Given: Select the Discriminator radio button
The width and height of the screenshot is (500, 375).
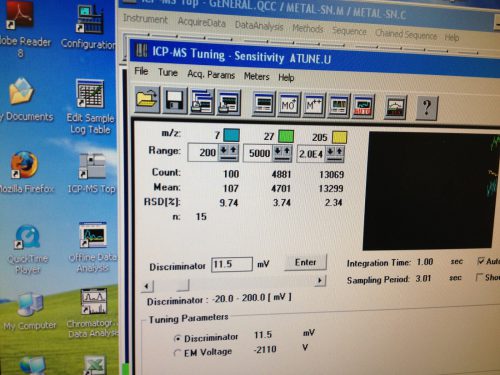Looking at the screenshot, I should (x=178, y=339).
